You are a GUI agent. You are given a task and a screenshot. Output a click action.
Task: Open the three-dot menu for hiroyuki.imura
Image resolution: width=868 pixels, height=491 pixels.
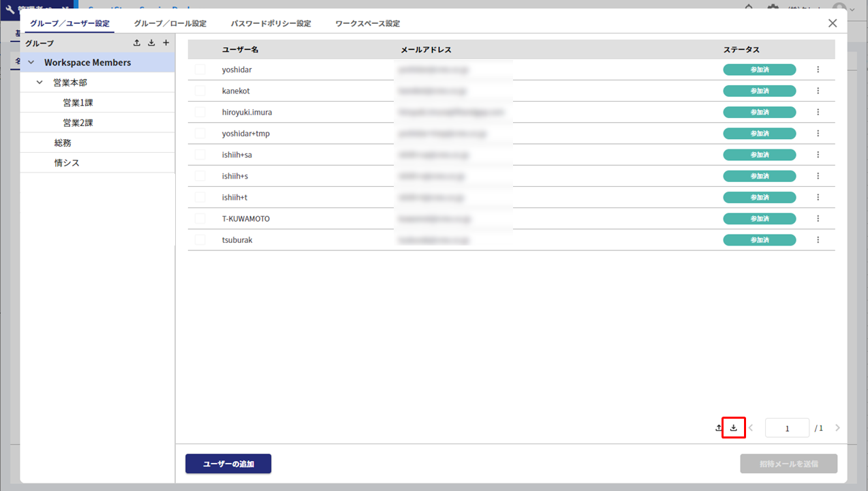(818, 112)
